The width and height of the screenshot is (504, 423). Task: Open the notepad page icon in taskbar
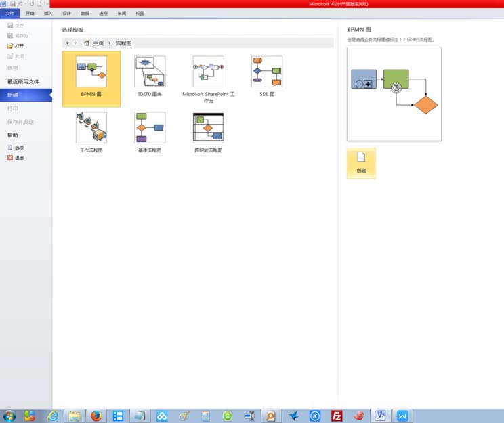[x=140, y=416]
